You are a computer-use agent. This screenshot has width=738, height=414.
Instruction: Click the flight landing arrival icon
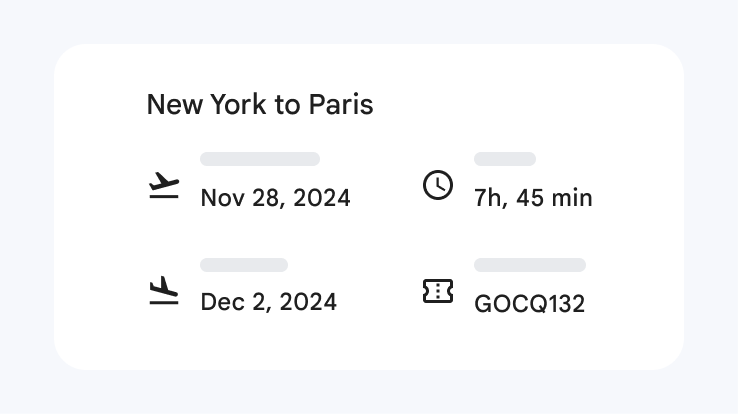[x=163, y=291]
